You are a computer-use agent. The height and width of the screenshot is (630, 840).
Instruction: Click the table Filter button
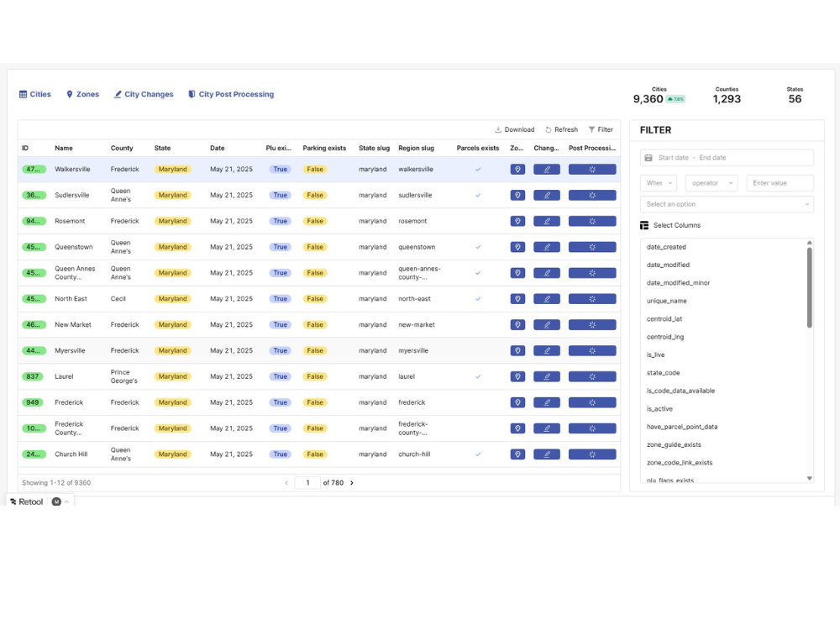point(601,129)
